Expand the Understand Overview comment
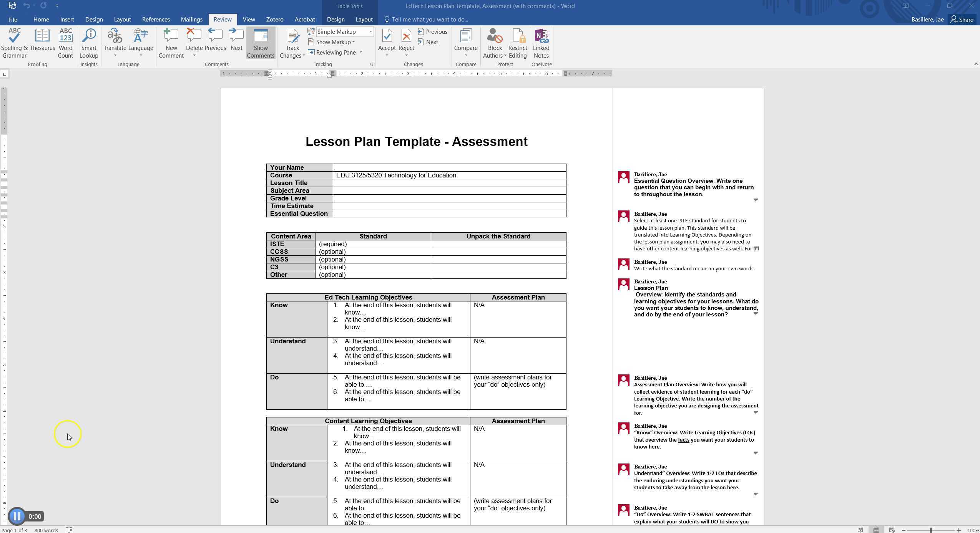980x533 pixels. (755, 494)
